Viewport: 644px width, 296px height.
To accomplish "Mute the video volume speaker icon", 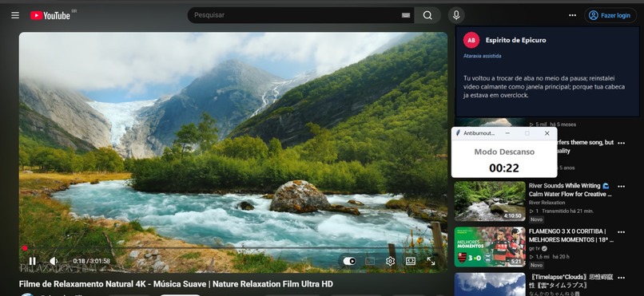I will click(x=54, y=261).
